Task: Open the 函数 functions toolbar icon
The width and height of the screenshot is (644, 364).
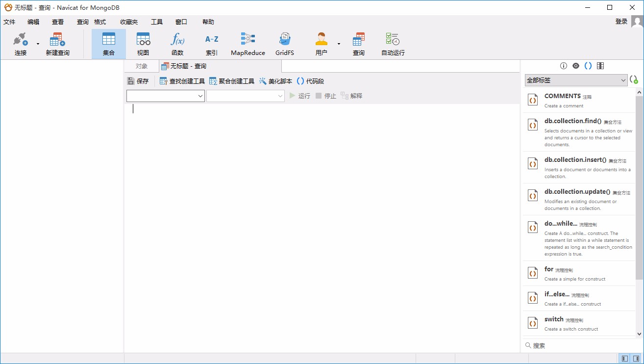Action: (x=177, y=39)
